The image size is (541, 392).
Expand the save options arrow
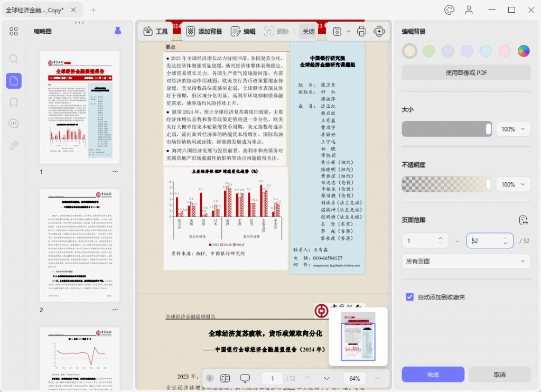click(x=349, y=31)
